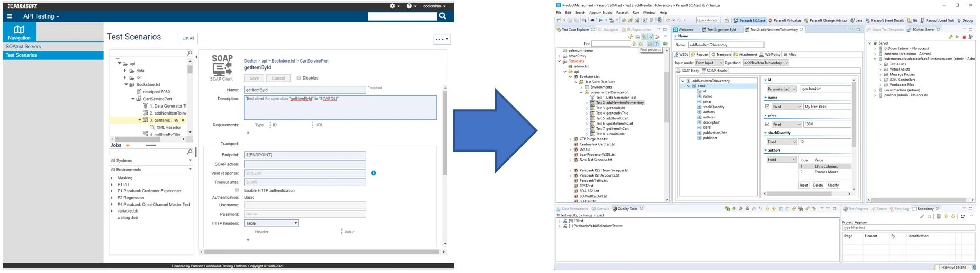Click the refresh icon in the Repository panel
Screen dimensions: 980x273
pyautogui.click(x=963, y=216)
